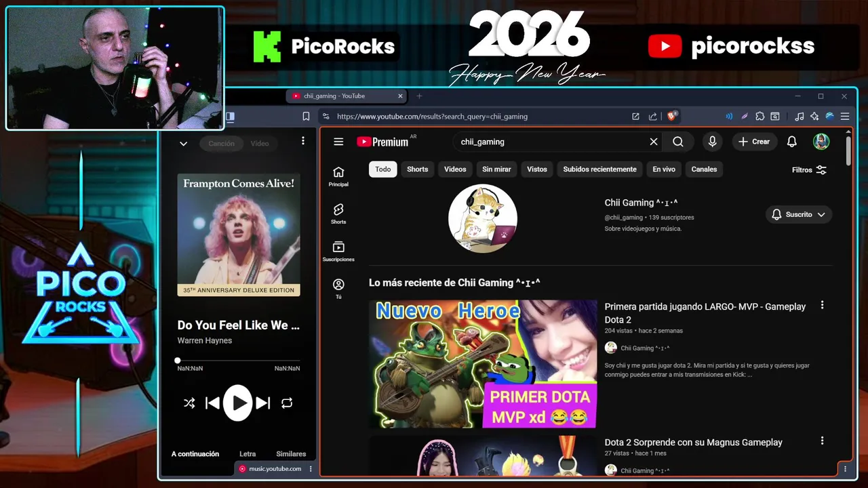Toggle repeat in the music player
Screen dimensions: 868x488
[287, 403]
